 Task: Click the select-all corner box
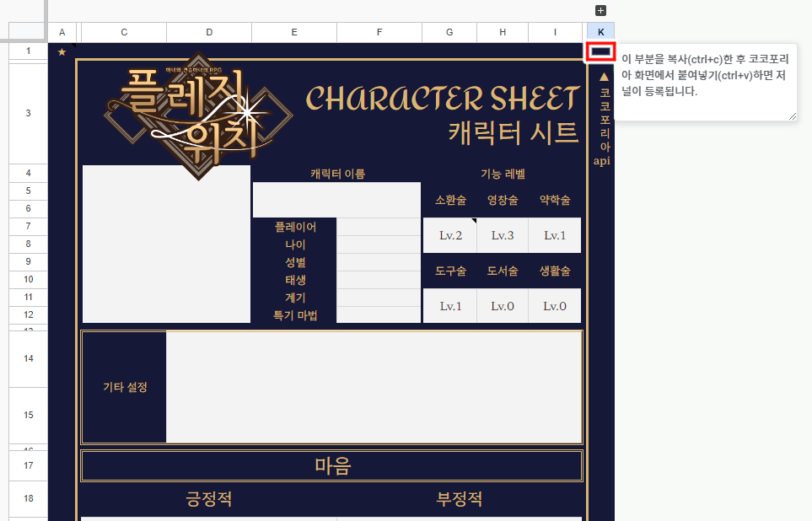click(x=27, y=31)
